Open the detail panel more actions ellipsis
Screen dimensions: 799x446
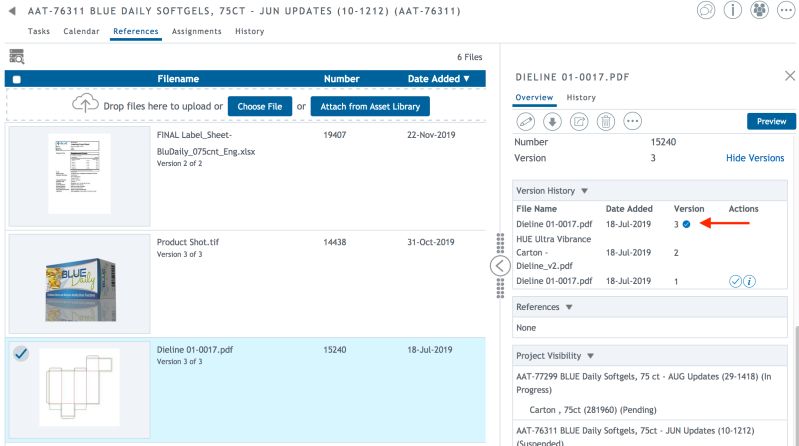[x=632, y=122]
